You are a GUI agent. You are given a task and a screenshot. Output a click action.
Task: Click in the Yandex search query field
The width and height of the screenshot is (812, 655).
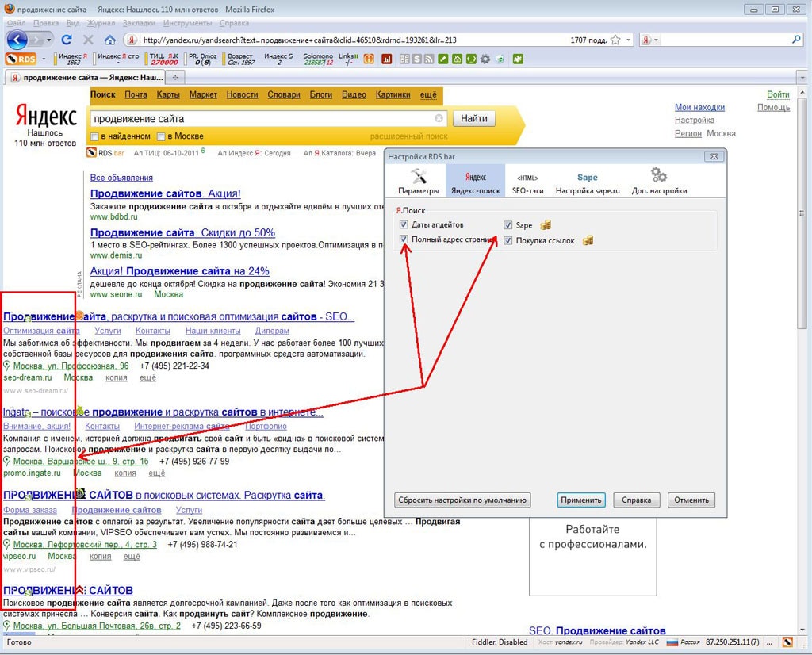pos(262,119)
